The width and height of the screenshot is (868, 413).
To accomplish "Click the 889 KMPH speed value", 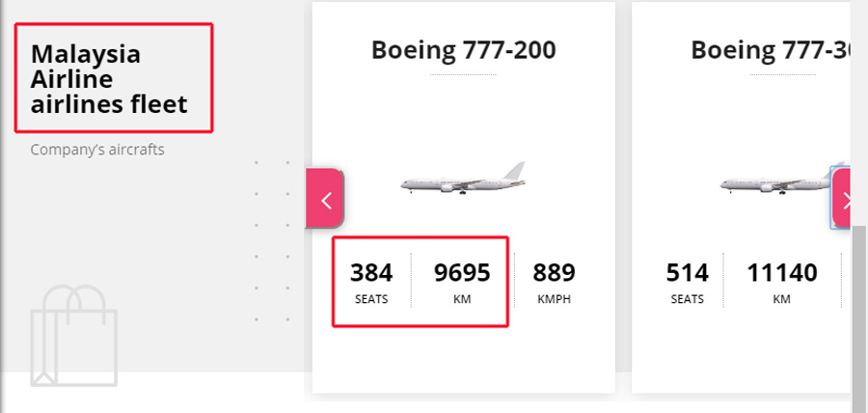I will (555, 273).
